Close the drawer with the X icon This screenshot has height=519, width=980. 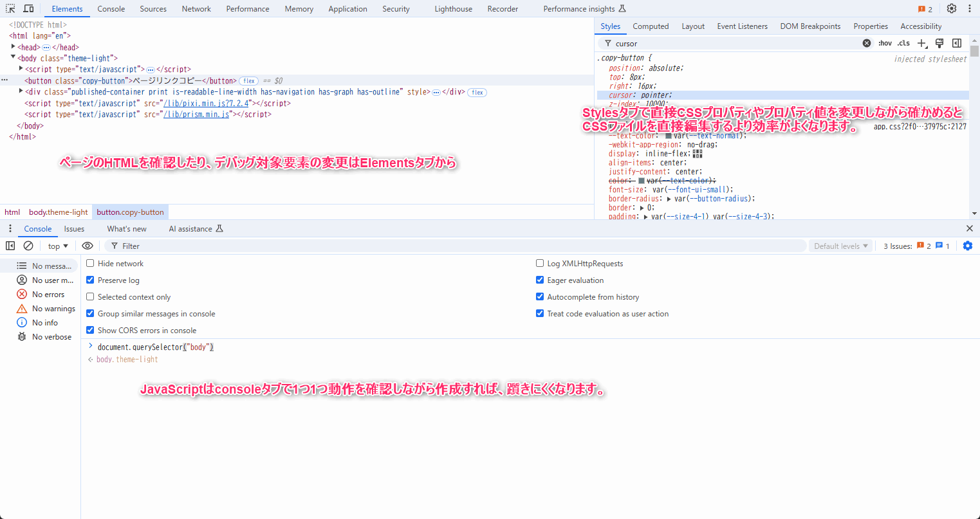[x=970, y=228]
